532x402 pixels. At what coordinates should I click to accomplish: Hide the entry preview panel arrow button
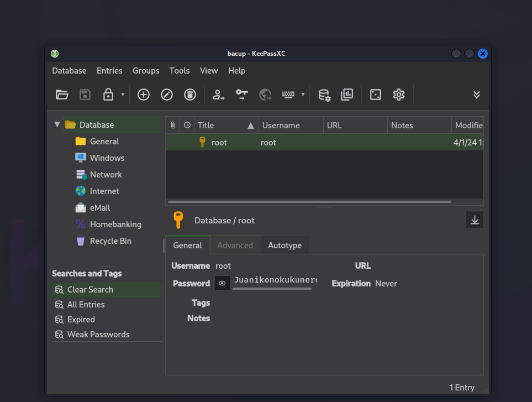click(475, 220)
